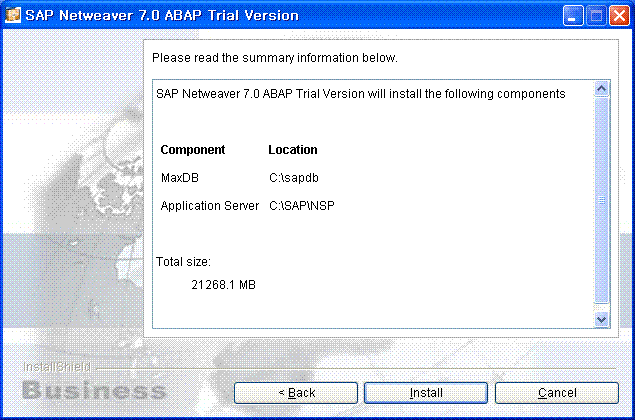This screenshot has height=420, width=635.
Task: Click the Total size: label
Action: (183, 262)
